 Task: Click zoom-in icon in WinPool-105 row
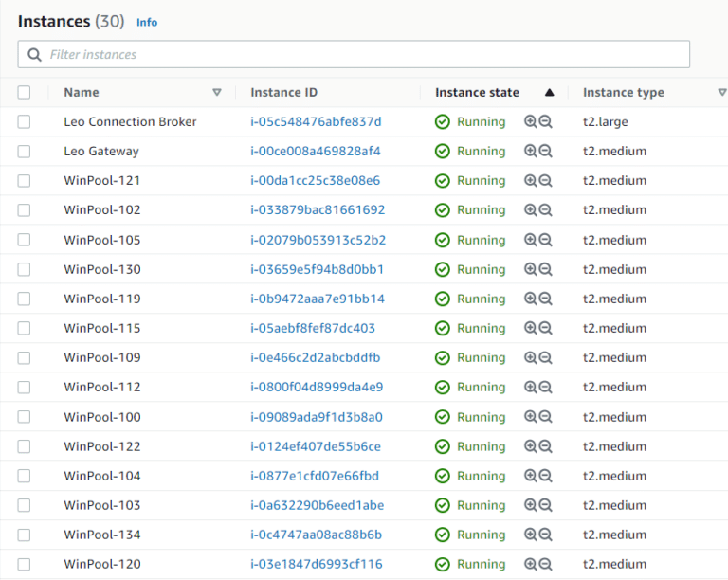click(x=530, y=240)
